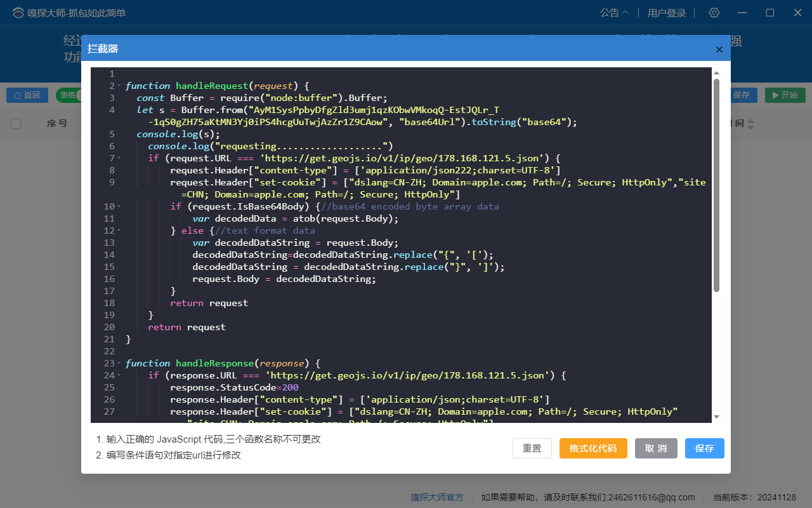Screen dimensions: 812x508
Task: Click the 格式化代码 button
Action: [x=593, y=448]
